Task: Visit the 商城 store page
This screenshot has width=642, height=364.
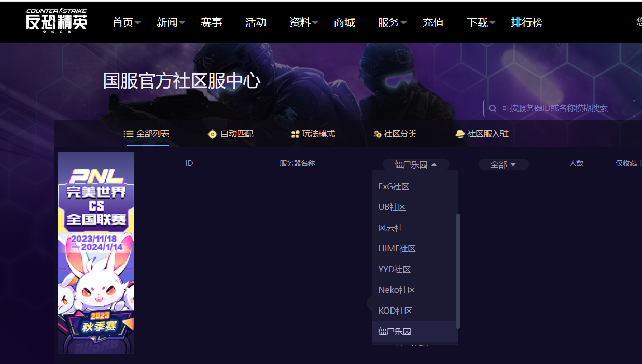Action: 344,22
